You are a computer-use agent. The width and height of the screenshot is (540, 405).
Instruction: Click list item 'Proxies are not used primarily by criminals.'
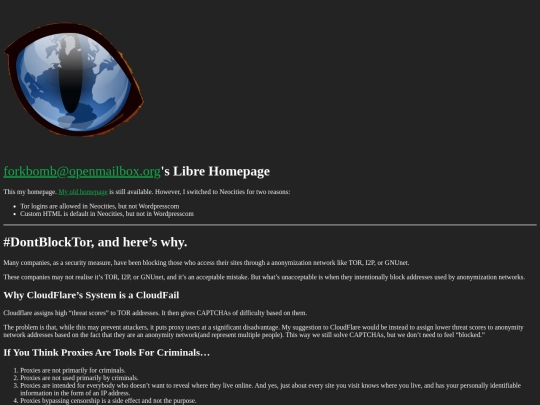(x=79, y=378)
